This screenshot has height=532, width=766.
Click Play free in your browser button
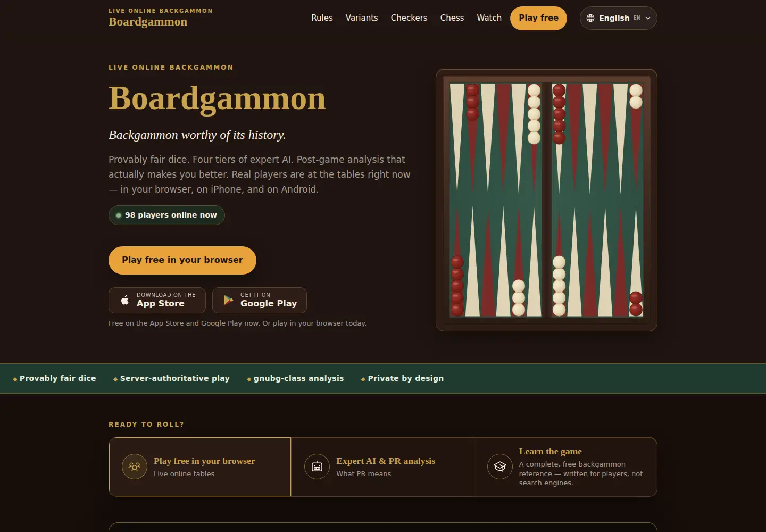pyautogui.click(x=182, y=260)
